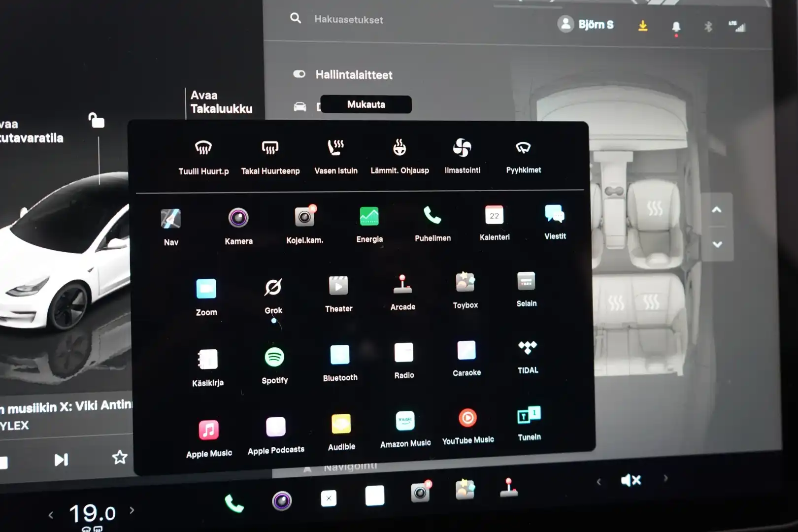Turn on Vasen Istuin seat heater
Screen dimensions: 798x532
pos(336,157)
